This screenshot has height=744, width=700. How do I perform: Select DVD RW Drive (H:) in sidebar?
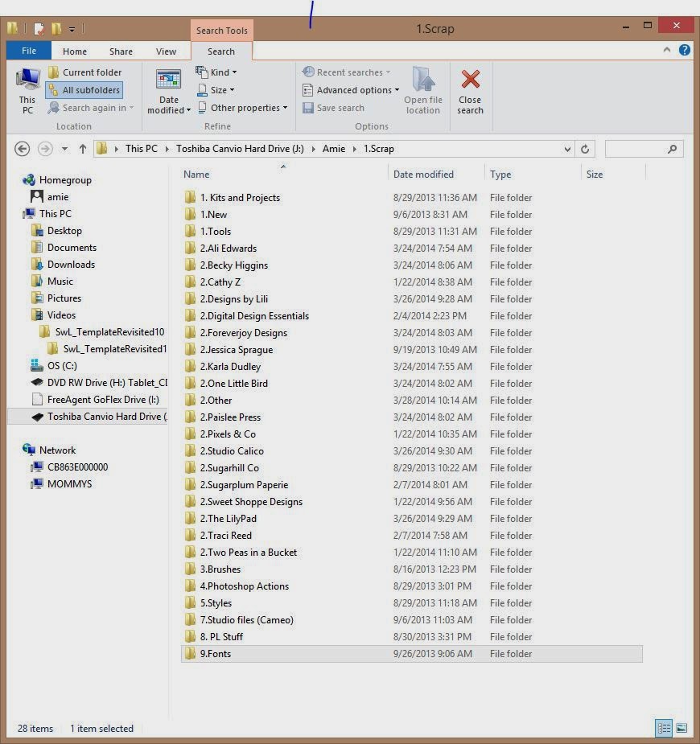point(99,382)
